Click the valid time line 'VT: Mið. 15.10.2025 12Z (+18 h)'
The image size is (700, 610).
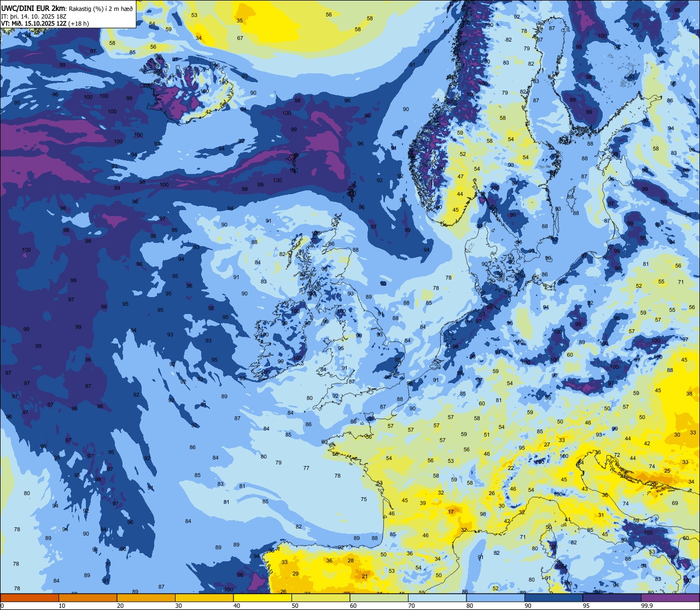(45, 24)
